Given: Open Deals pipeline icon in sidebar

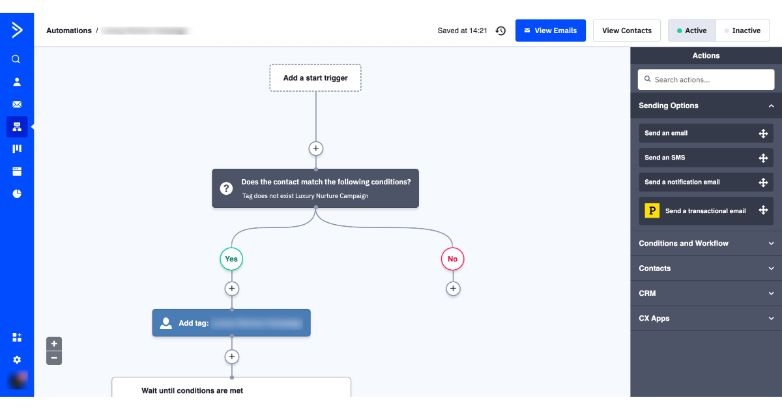Looking at the screenshot, I should (16, 149).
